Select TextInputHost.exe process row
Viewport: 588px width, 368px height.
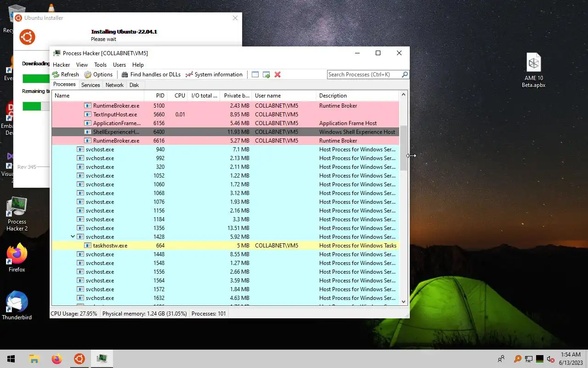tap(226, 115)
